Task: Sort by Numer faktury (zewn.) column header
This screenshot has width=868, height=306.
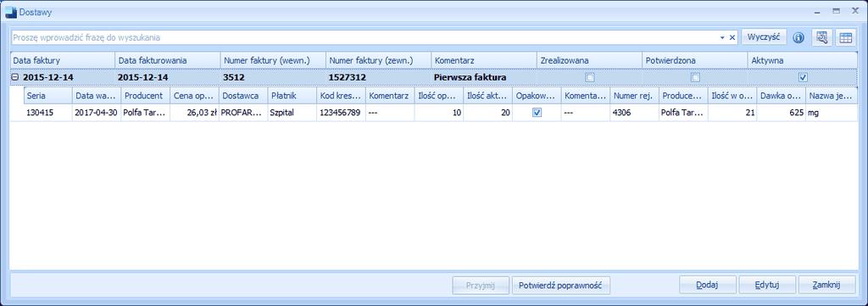Action: tap(378, 60)
